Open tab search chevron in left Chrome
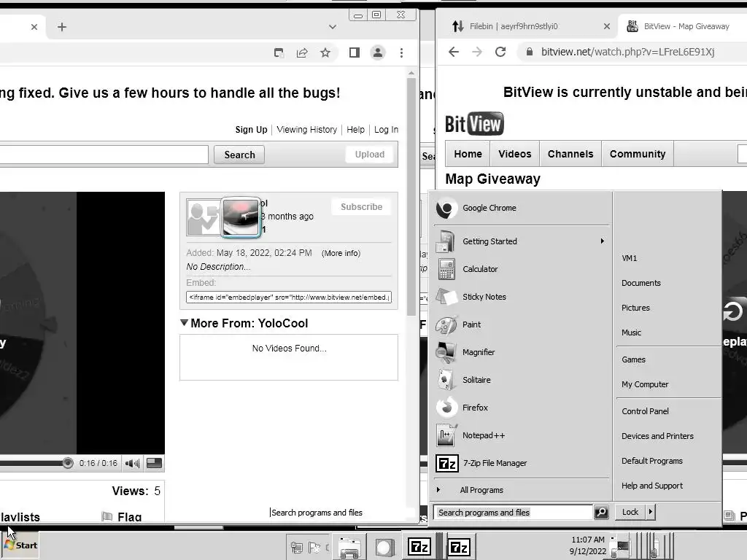This screenshot has width=747, height=560. coord(333,27)
